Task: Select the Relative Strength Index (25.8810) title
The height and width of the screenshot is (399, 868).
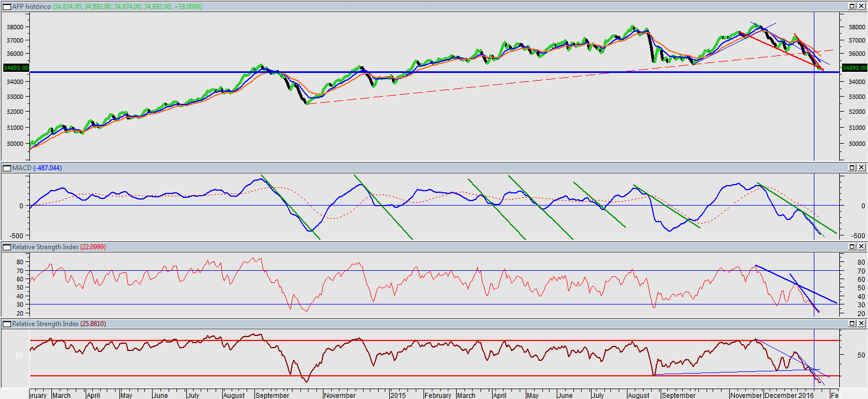Action: 59,324
